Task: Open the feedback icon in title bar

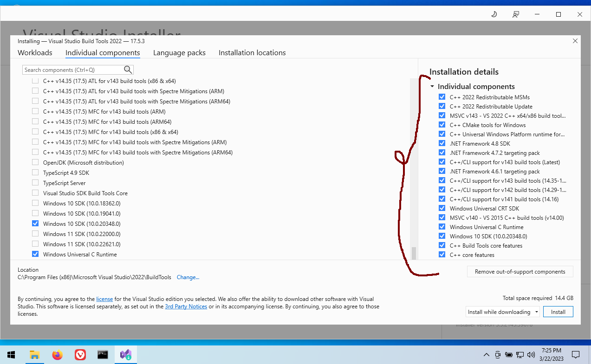Action: [x=515, y=14]
